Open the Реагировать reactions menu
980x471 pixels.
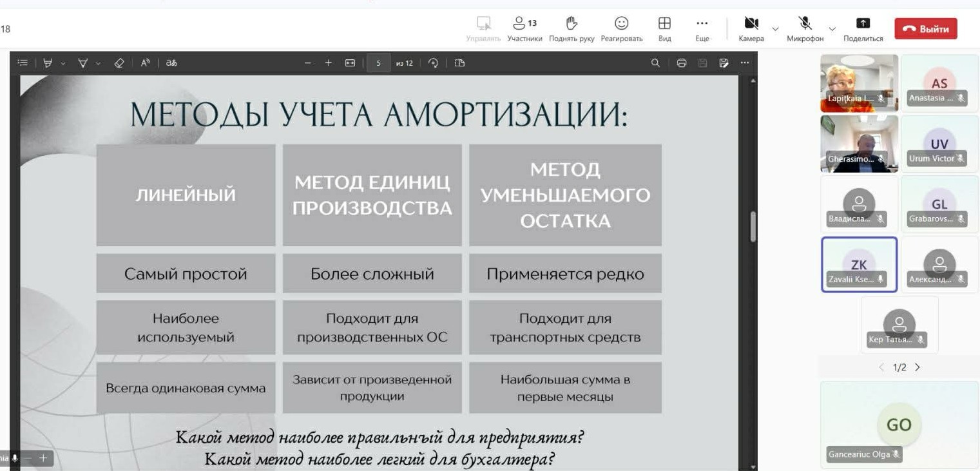click(x=621, y=29)
